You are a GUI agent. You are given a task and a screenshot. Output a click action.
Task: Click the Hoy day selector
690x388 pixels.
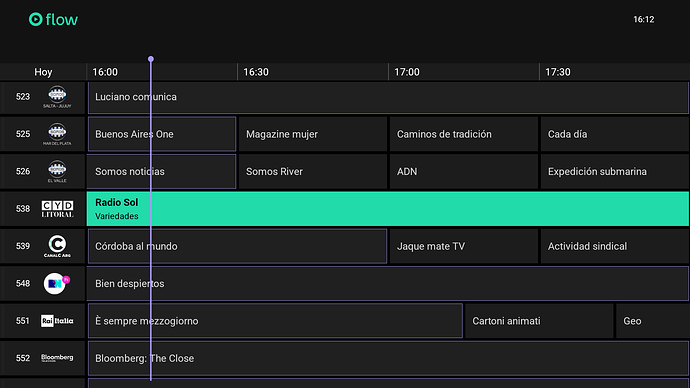click(43, 72)
